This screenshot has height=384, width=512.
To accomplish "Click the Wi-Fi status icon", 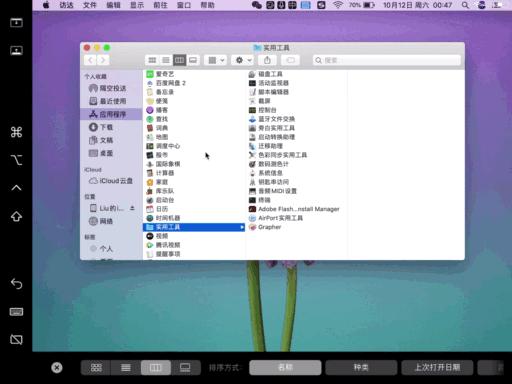I will 338,5.
